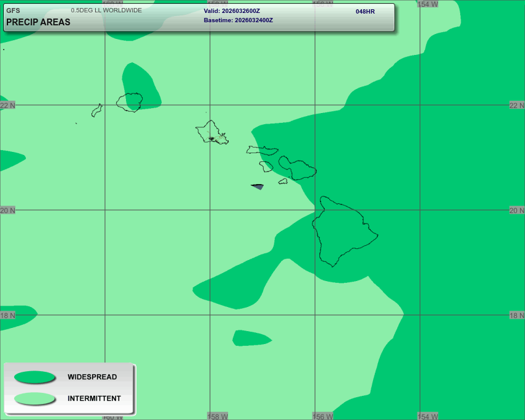This screenshot has height=420, width=525.
Task: Click the 156 W label at bottom
Action: (323, 416)
